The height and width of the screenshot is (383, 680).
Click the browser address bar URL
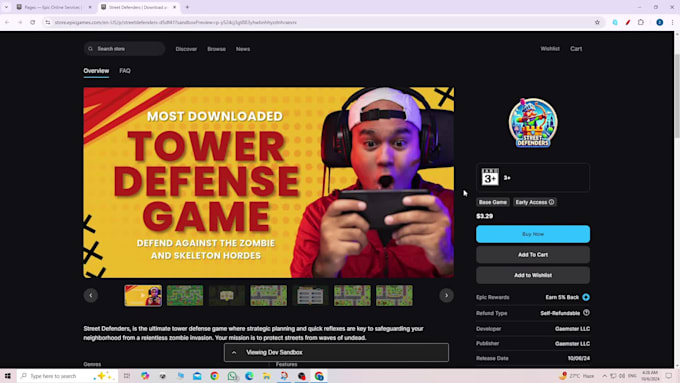(x=176, y=22)
